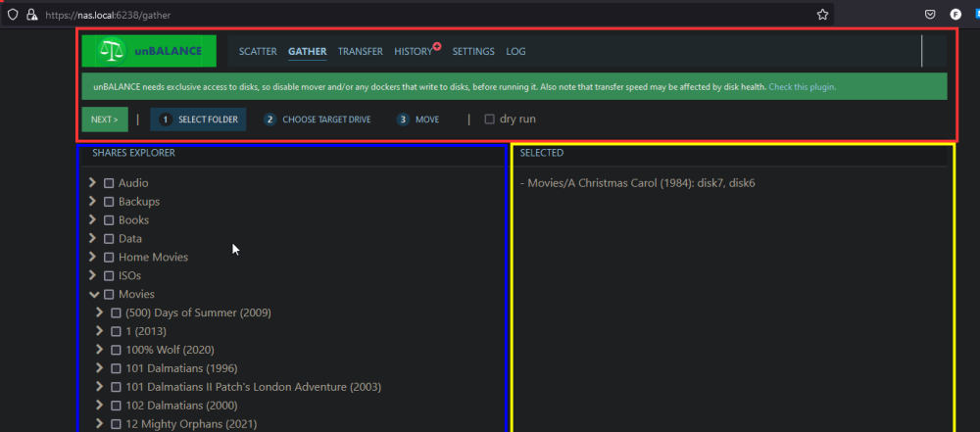
Task: Check the Backups share checkbox
Action: (x=109, y=202)
